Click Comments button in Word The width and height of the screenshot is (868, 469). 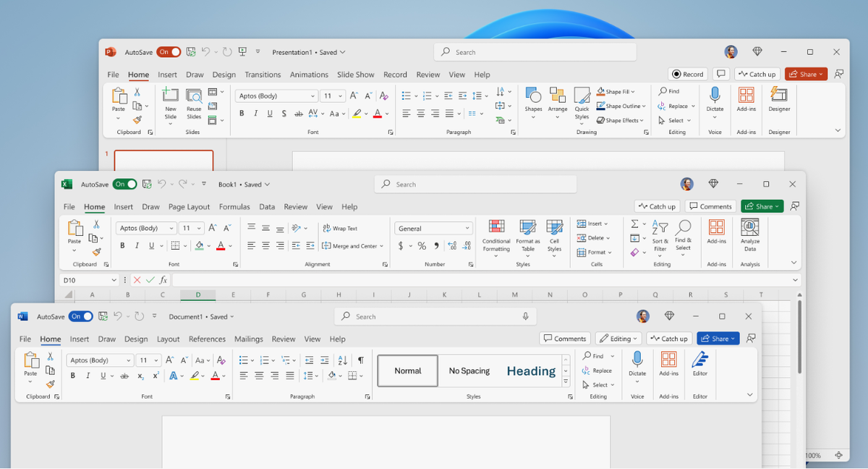pos(564,339)
